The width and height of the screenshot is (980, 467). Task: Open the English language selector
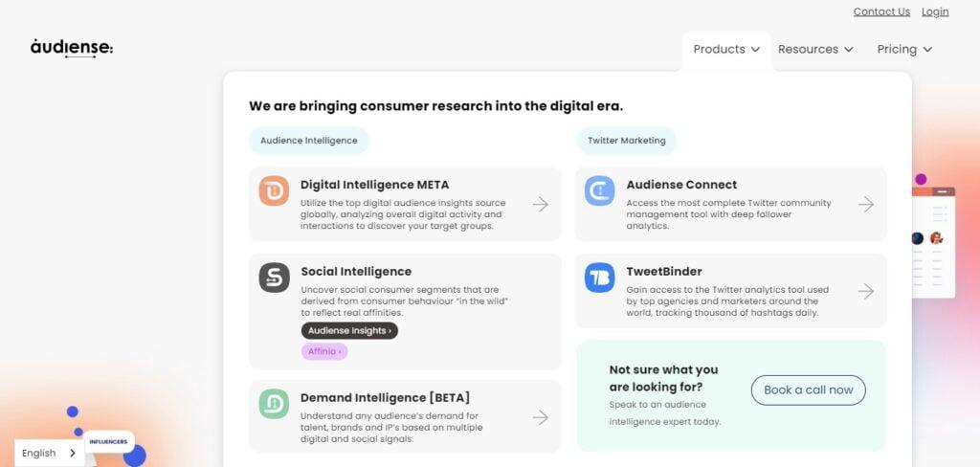tap(50, 454)
